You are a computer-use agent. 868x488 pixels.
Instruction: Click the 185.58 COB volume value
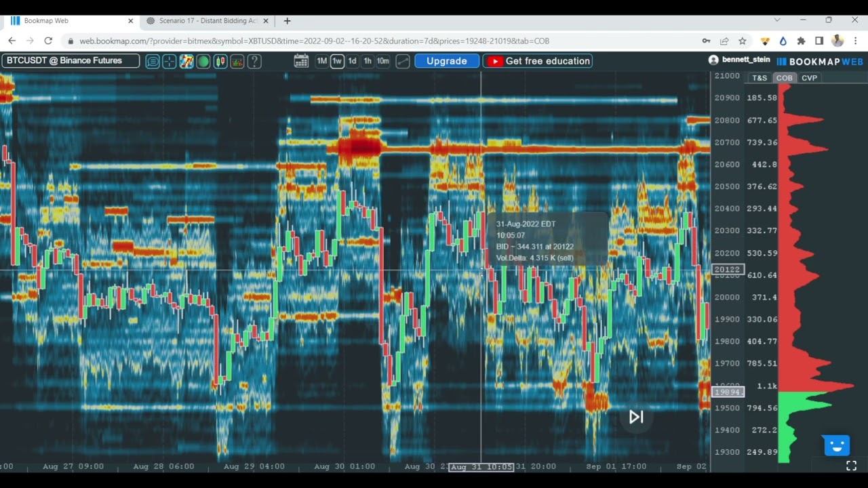[762, 98]
